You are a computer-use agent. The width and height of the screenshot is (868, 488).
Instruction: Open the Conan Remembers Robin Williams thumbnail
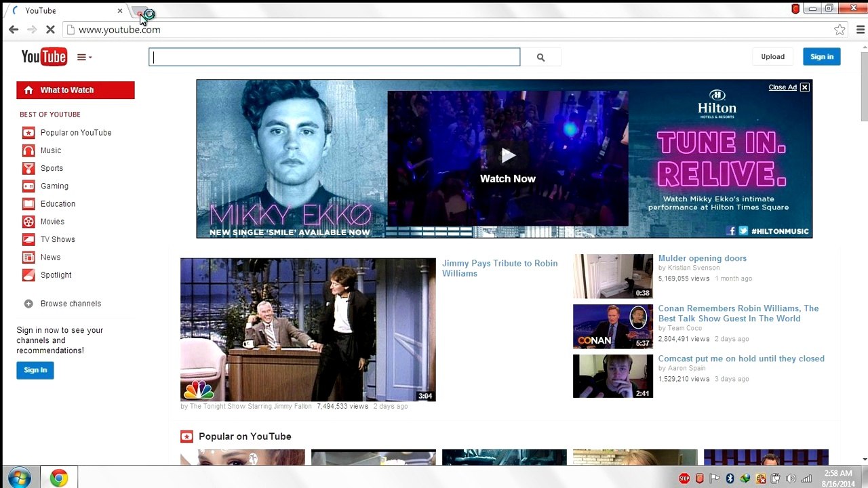pos(613,327)
